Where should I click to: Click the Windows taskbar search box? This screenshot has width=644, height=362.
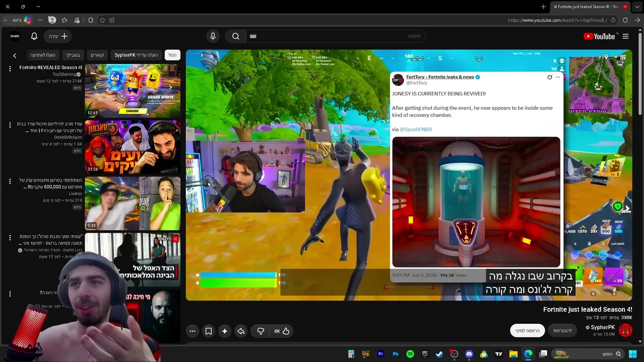589,354
